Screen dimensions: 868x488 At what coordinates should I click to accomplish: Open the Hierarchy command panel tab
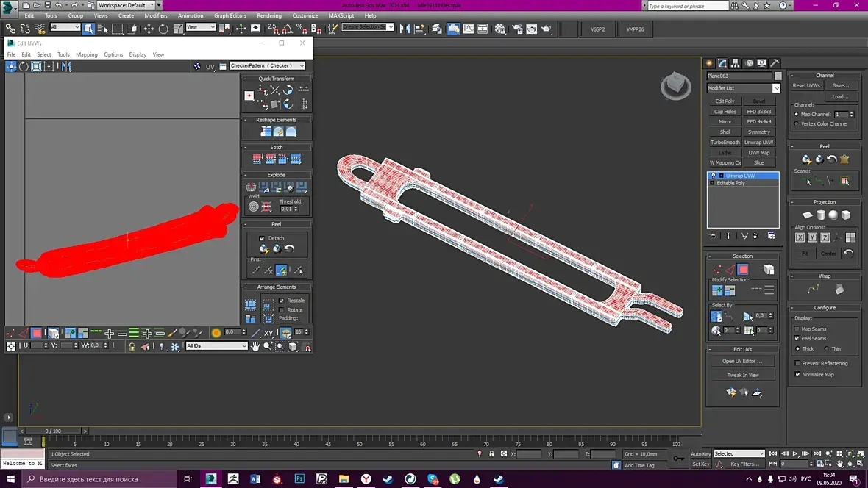pyautogui.click(x=735, y=63)
